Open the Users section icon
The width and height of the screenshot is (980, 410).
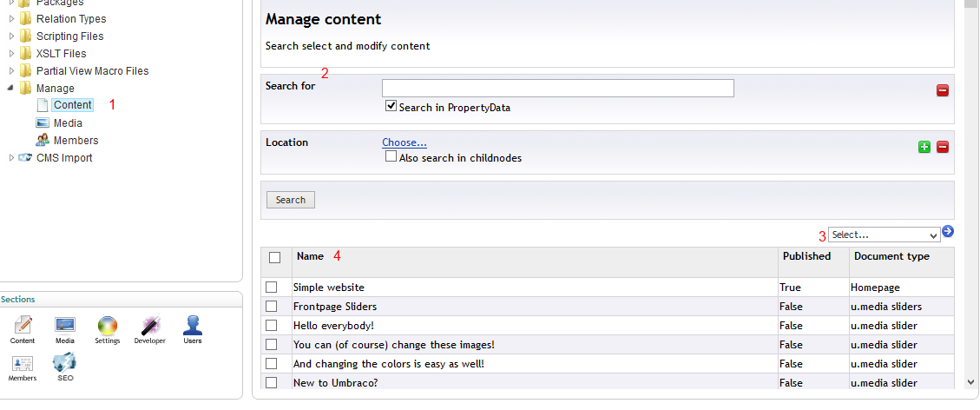192,327
